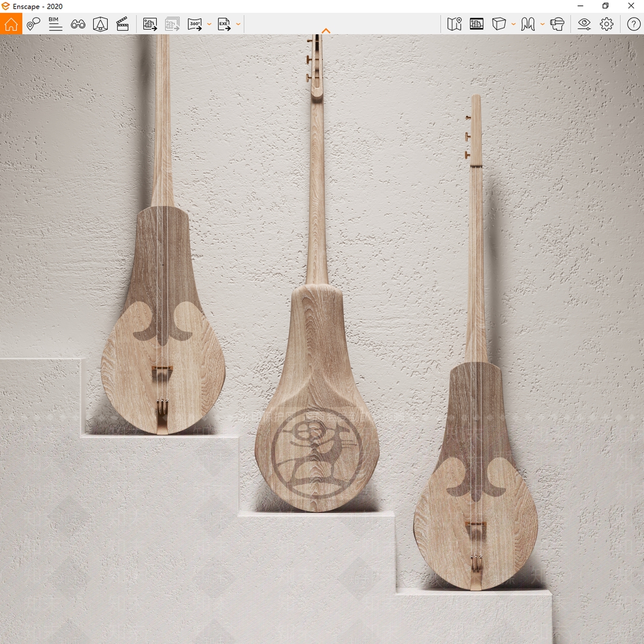Close the Enscape 2020 window
The width and height of the screenshot is (644, 644).
[x=631, y=6]
